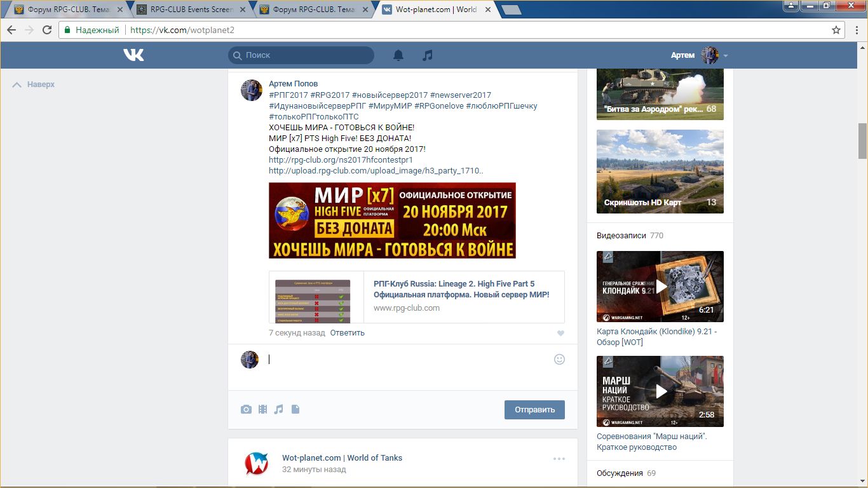
Task: Bookmark this page with the star icon
Action: click(x=836, y=30)
